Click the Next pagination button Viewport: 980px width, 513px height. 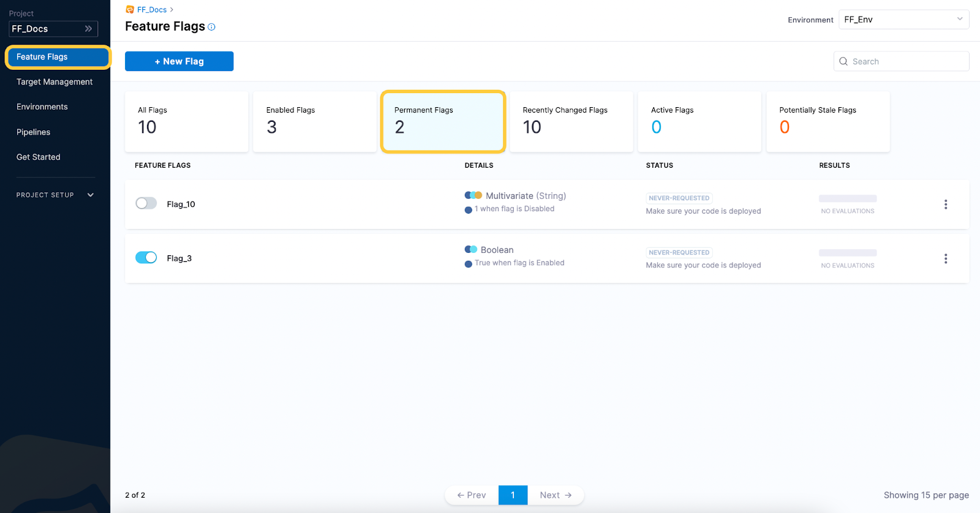click(556, 495)
